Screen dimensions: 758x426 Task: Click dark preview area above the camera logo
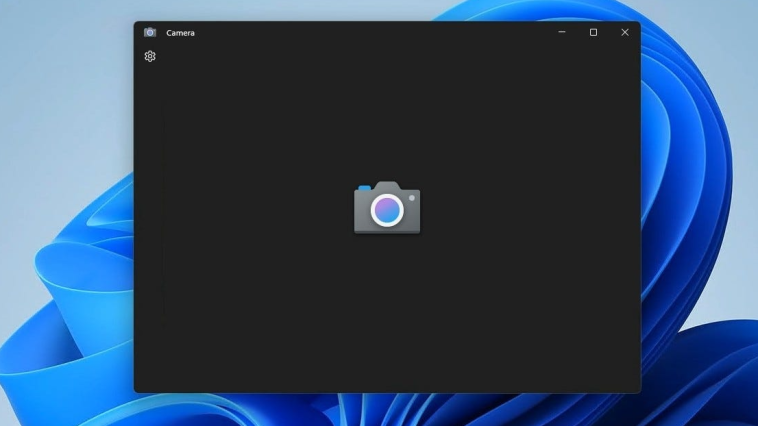387,110
